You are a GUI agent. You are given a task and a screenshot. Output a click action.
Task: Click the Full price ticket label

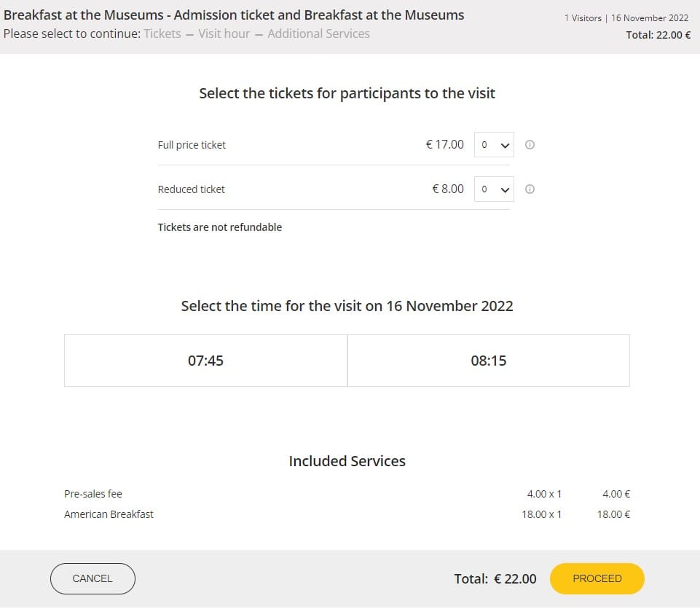[x=192, y=145]
